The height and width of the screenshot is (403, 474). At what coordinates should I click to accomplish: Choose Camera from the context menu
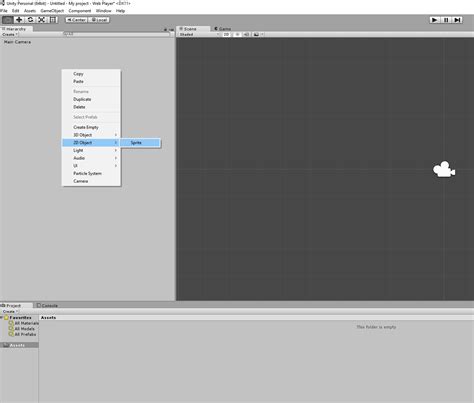pyautogui.click(x=91, y=181)
